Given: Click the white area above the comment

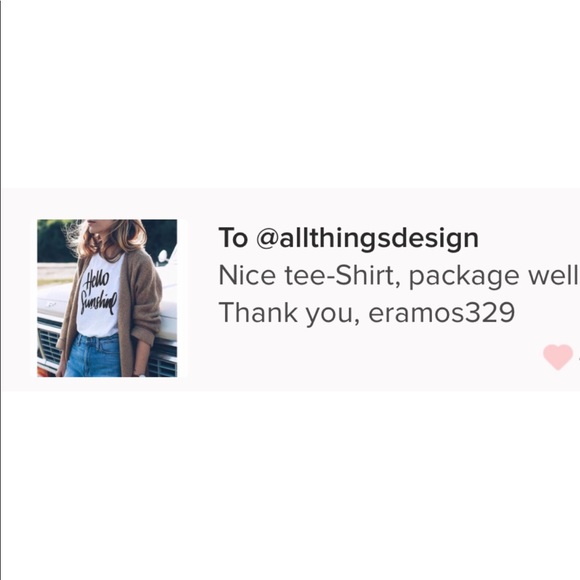Looking at the screenshot, I should click(290, 94).
